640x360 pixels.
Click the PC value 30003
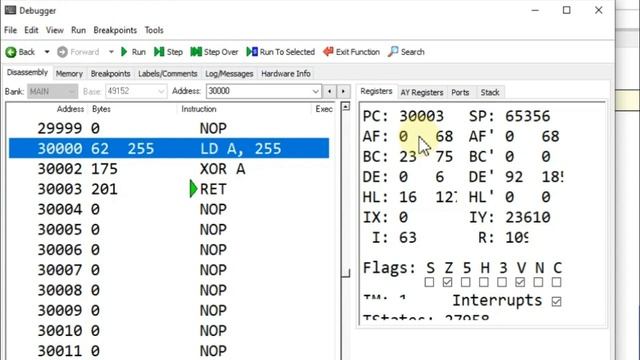click(421, 116)
